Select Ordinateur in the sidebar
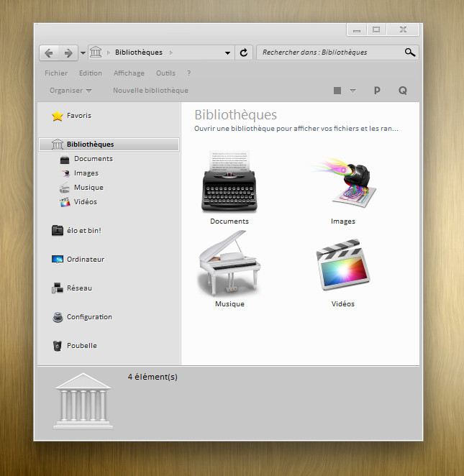 point(78,260)
